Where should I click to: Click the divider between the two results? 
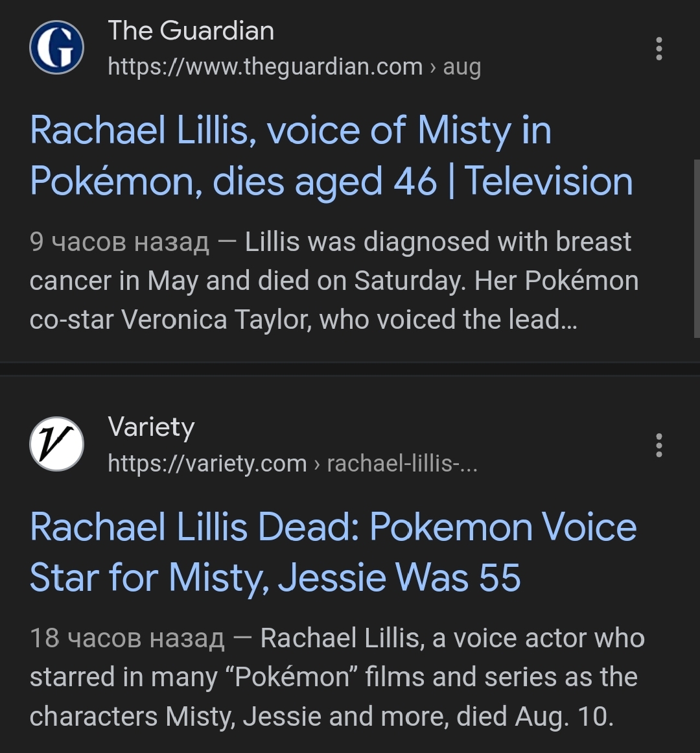[x=350, y=368]
